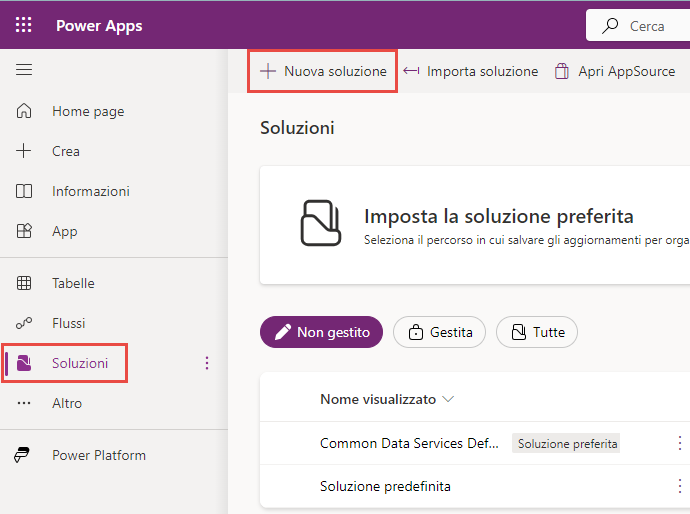Click Apri AppSource command
The height and width of the screenshot is (514, 690).
(615, 71)
